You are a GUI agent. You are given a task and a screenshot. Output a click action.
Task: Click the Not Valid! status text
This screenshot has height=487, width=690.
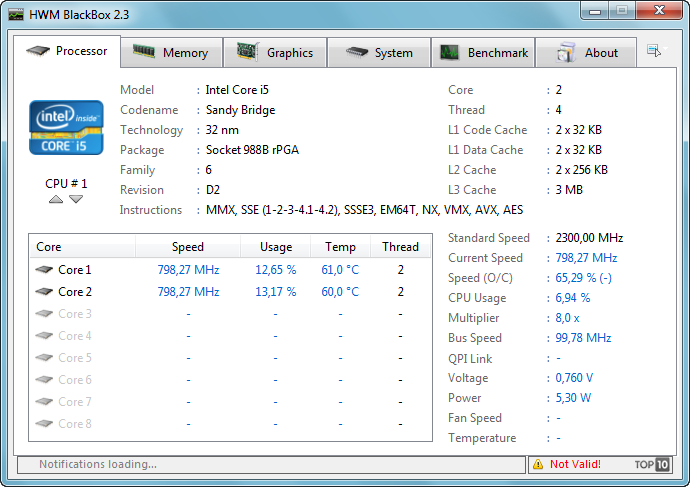[x=575, y=465]
